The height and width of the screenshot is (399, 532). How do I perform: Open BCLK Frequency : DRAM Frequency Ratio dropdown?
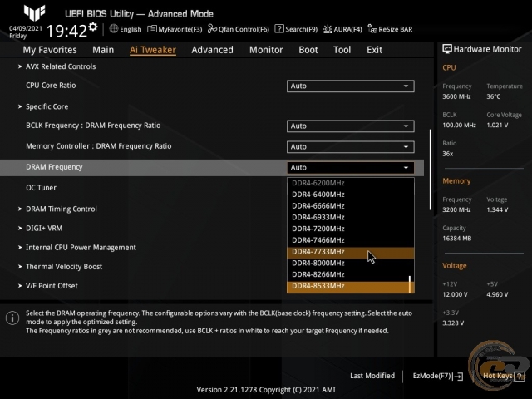point(351,126)
